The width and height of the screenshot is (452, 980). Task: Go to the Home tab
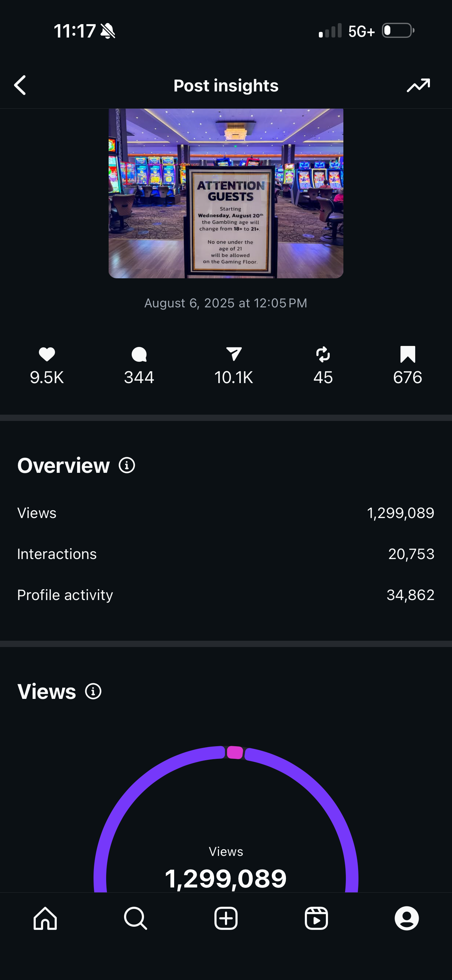coord(45,918)
